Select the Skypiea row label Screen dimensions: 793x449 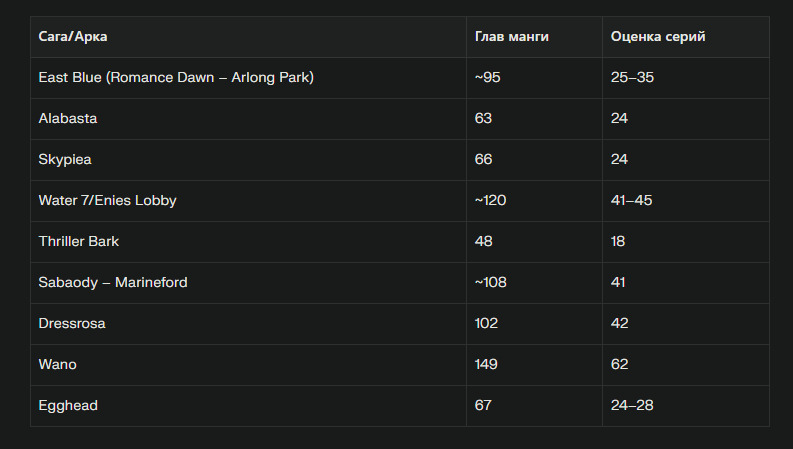click(x=65, y=160)
